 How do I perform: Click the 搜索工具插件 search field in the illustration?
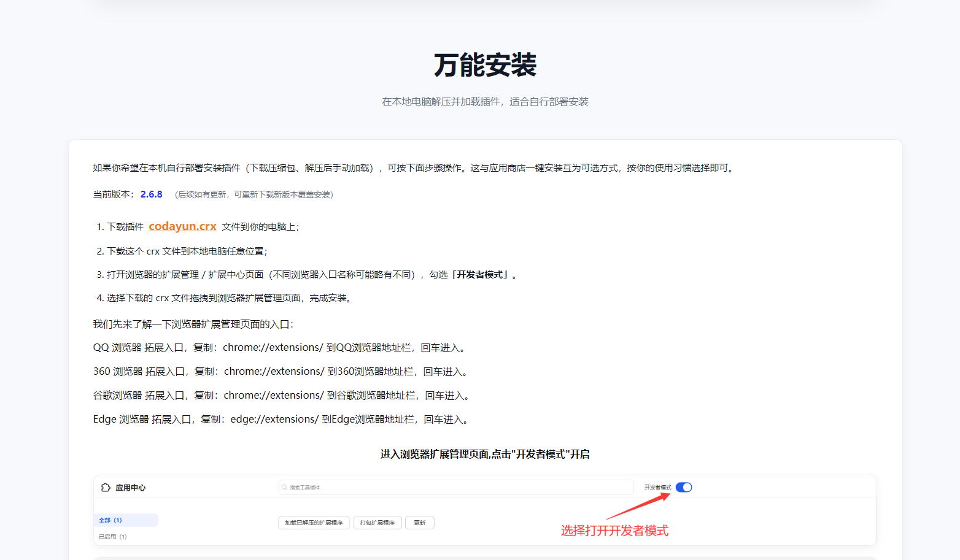coord(456,488)
